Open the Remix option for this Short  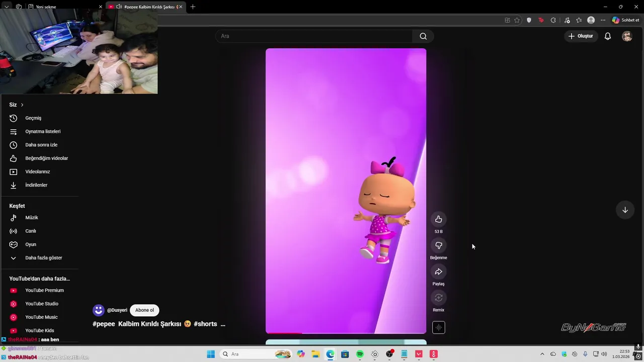[x=439, y=298]
